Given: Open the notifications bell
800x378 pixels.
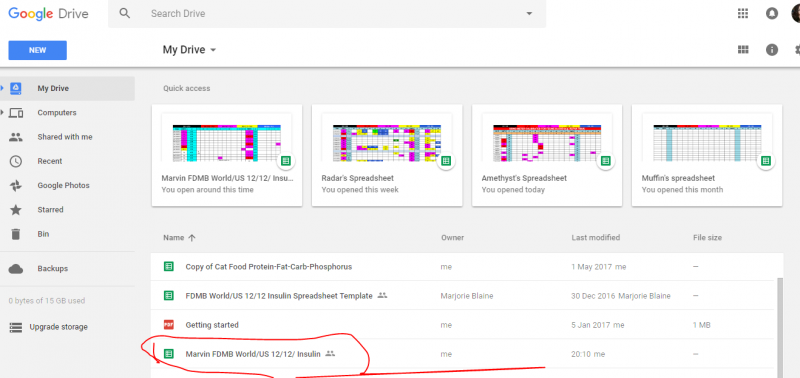Looking at the screenshot, I should [772, 14].
